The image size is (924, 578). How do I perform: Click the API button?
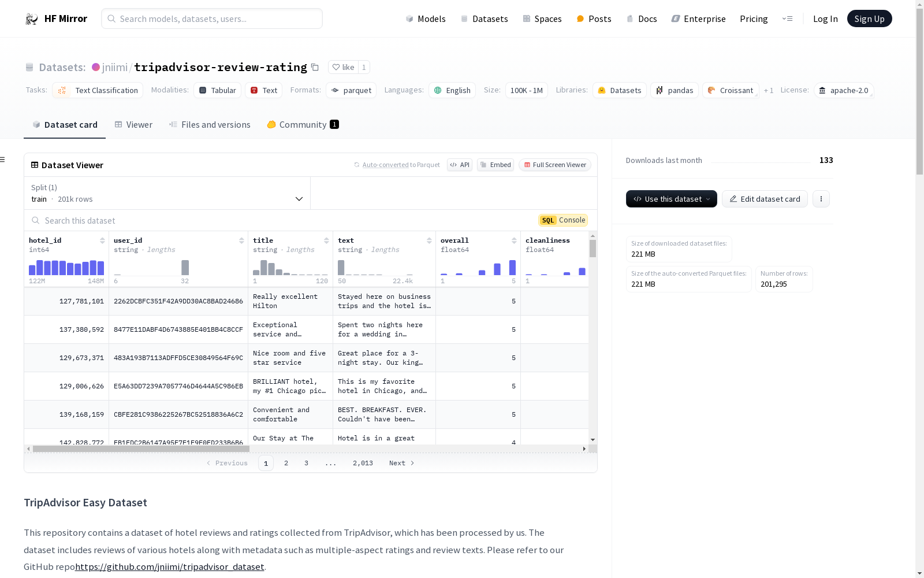pos(460,165)
